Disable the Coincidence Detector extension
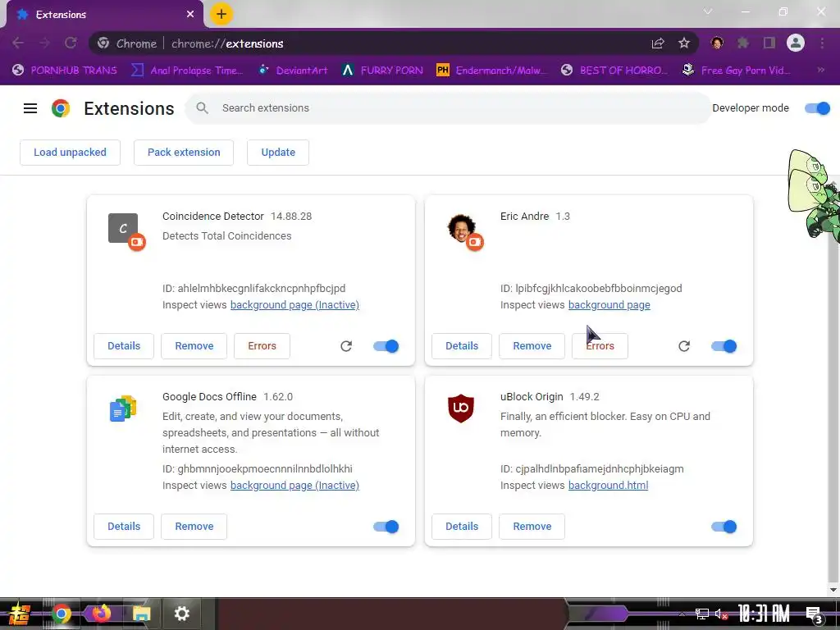 point(386,346)
